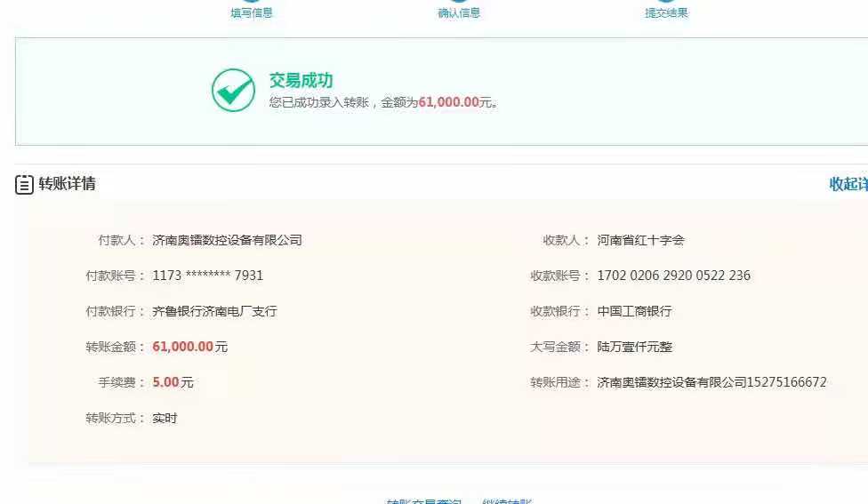Click the 继续转账 link
The height and width of the screenshot is (504, 868).
(507, 500)
